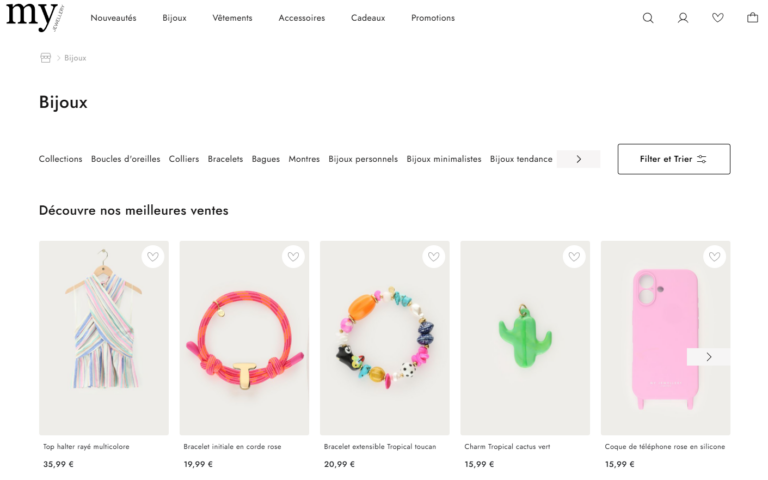Click the My Jewellery logo

pyautogui.click(x=35, y=17)
